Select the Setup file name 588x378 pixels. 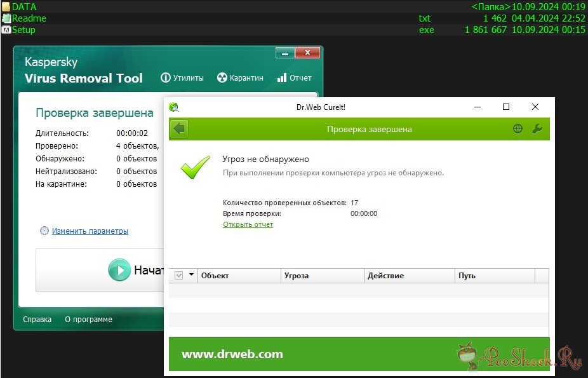click(23, 30)
